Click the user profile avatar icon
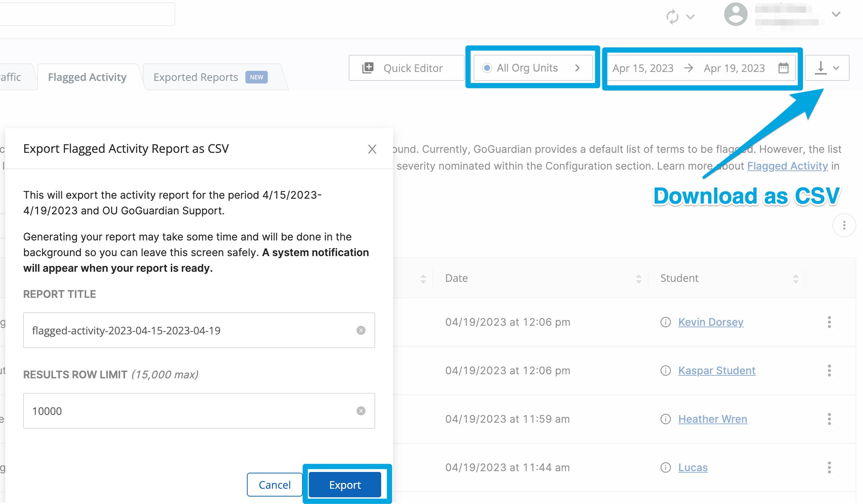863x504 pixels. pyautogui.click(x=735, y=14)
